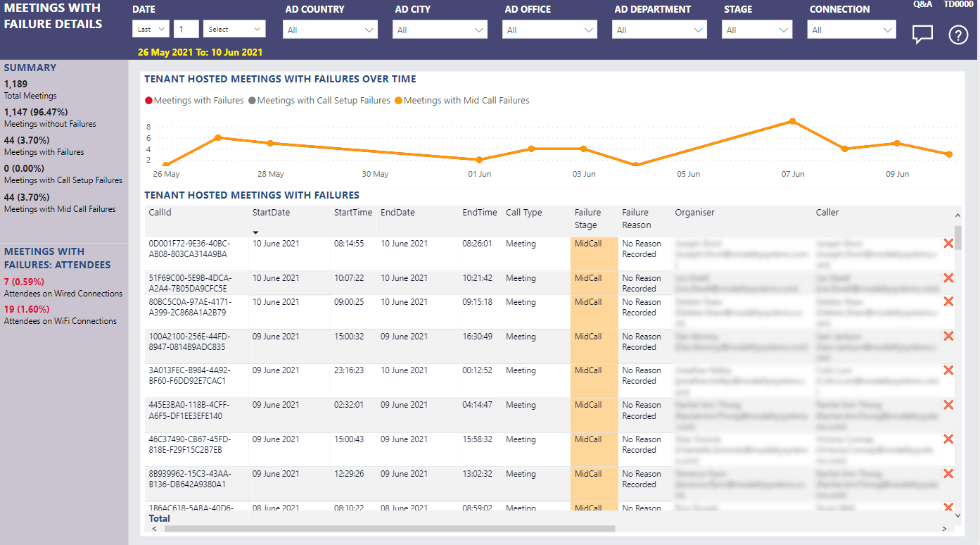
Task: Click red X icon for call 3A013FEC row
Action: (x=948, y=370)
